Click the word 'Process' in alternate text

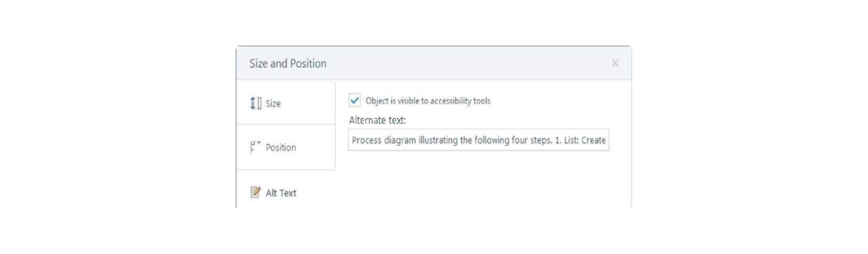tap(366, 140)
